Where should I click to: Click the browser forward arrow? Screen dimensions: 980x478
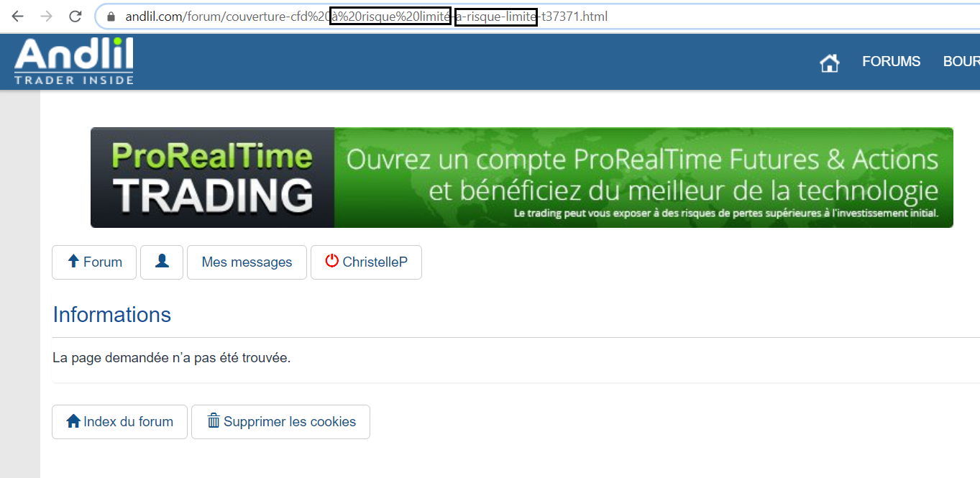(x=46, y=16)
